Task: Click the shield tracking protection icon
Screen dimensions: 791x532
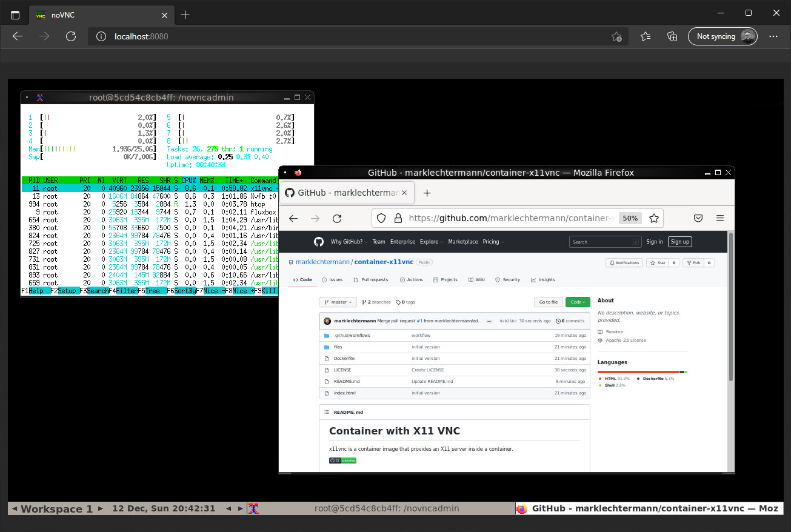Action: (x=382, y=218)
